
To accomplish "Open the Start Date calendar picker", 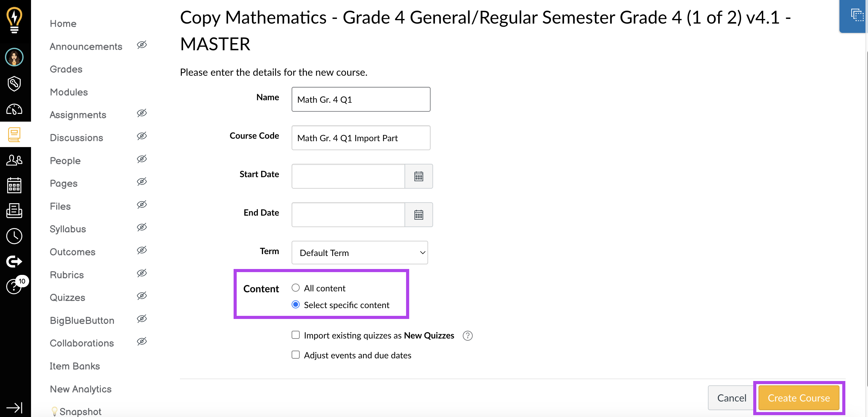I will 418,176.
